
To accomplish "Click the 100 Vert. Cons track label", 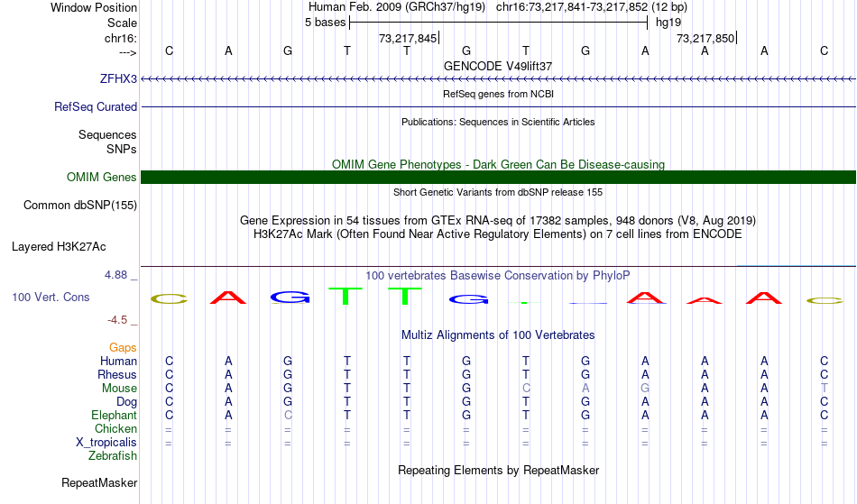I will (x=51, y=297).
